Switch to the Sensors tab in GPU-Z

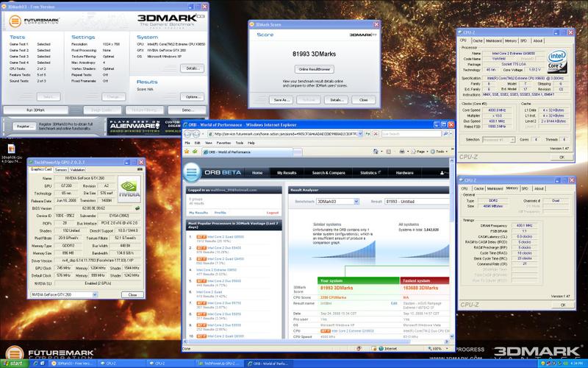61,170
